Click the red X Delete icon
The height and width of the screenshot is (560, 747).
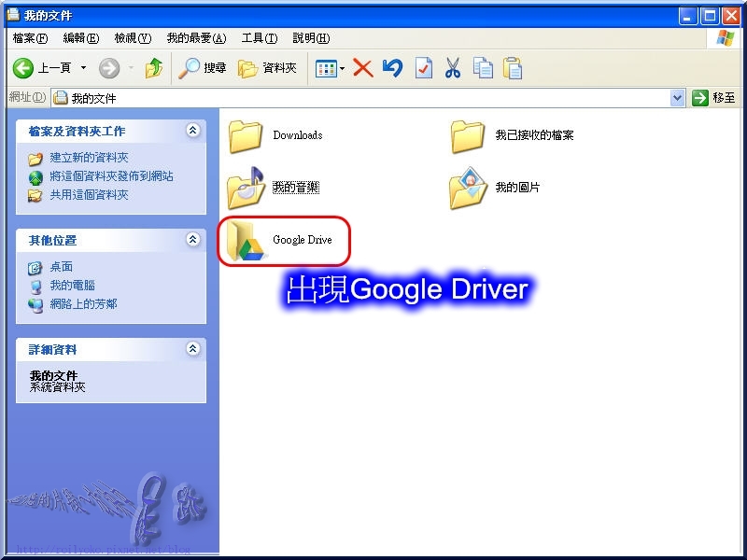pyautogui.click(x=363, y=68)
